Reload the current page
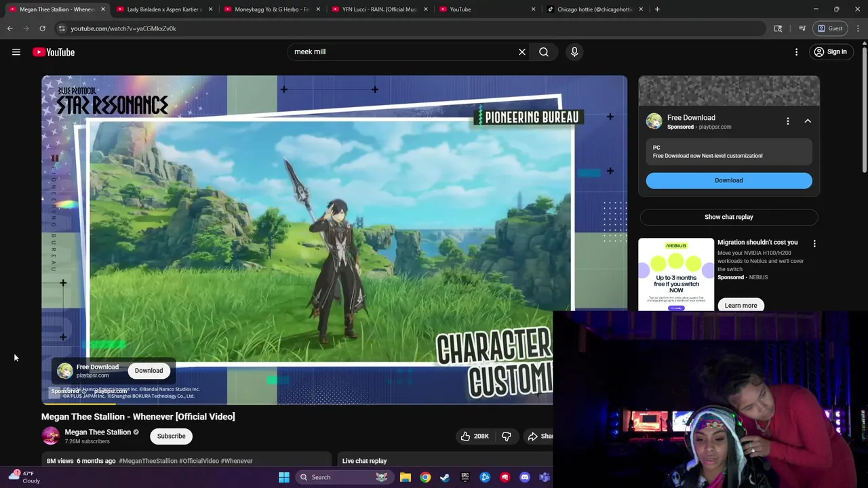This screenshot has width=868, height=488. point(42,28)
